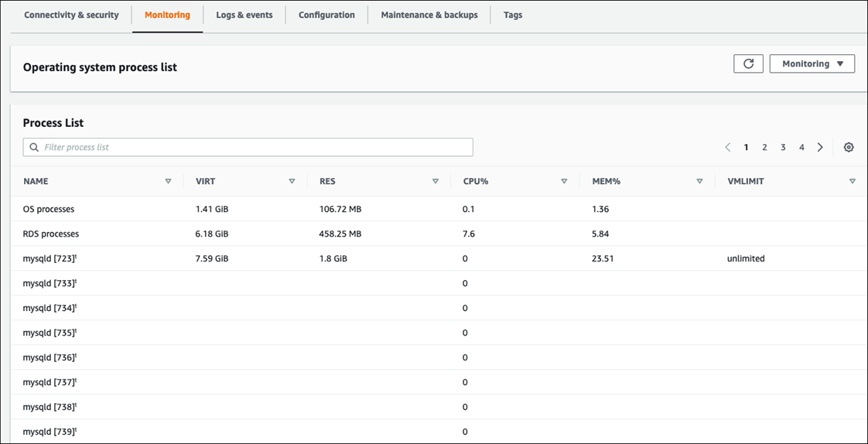The image size is (868, 444).
Task: Sort by VMLIMIT column arrow
Action: 852,182
